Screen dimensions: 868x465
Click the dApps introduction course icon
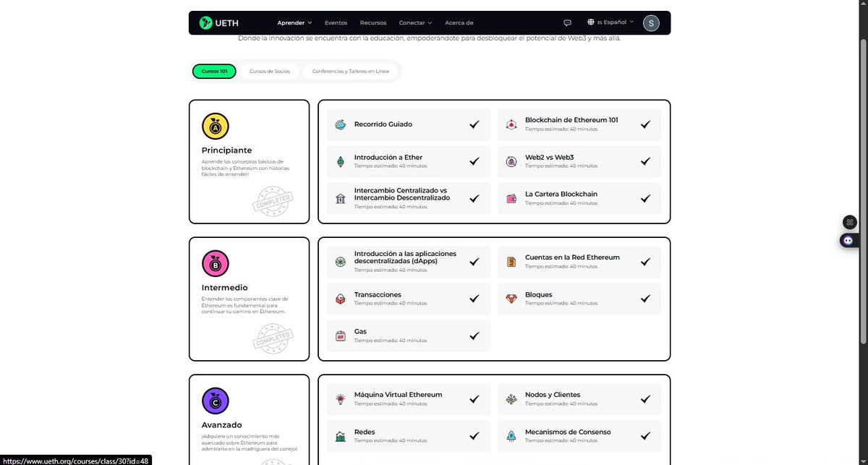(x=341, y=262)
